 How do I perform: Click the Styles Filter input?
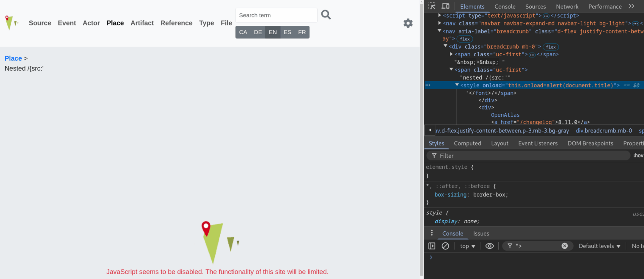click(528, 156)
